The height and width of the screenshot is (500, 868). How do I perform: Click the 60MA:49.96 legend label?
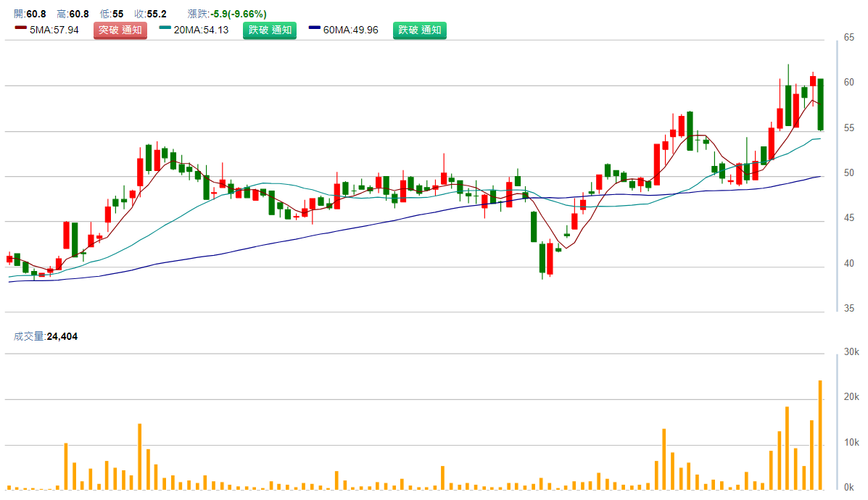pos(350,30)
